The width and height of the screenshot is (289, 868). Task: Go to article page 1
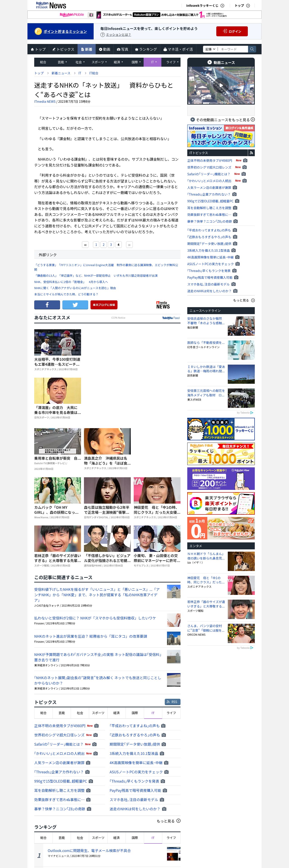pos(96,245)
